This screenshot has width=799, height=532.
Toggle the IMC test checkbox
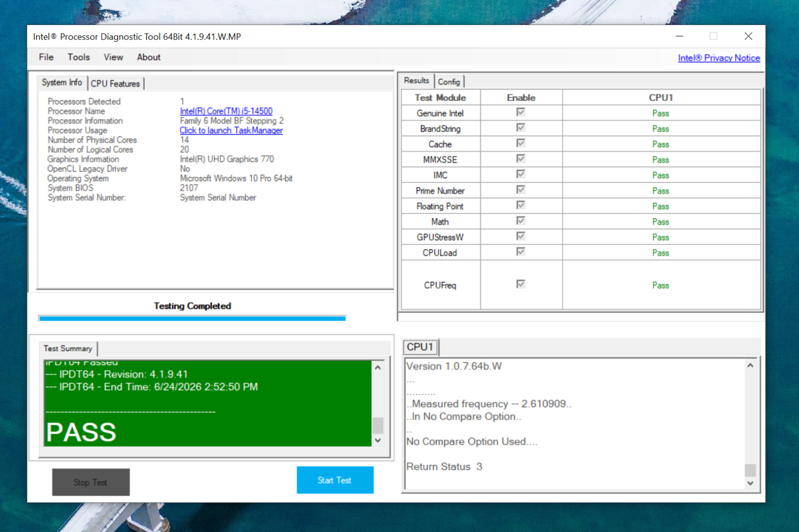521,174
